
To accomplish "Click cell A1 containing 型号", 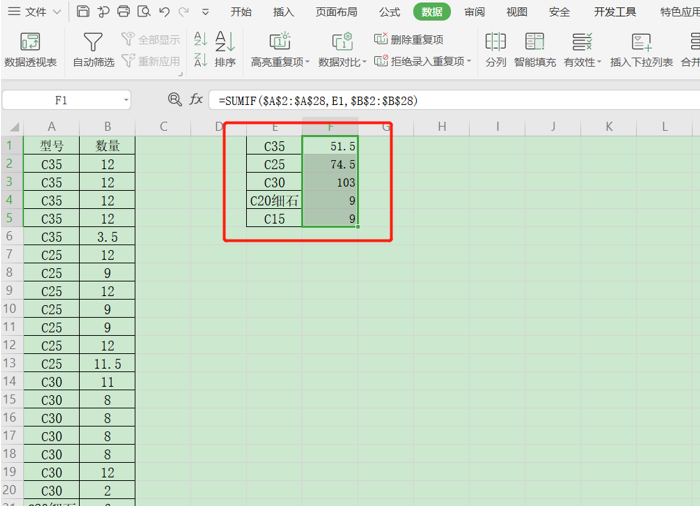I will 51,146.
